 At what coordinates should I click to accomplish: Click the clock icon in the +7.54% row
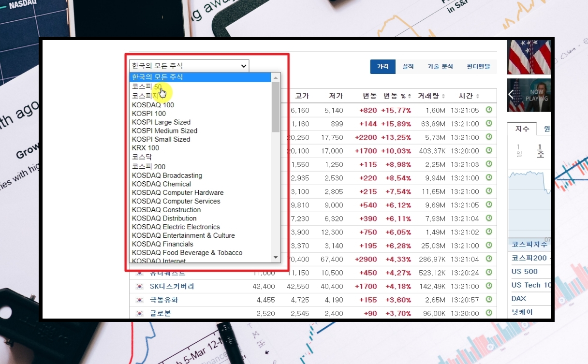point(489,191)
